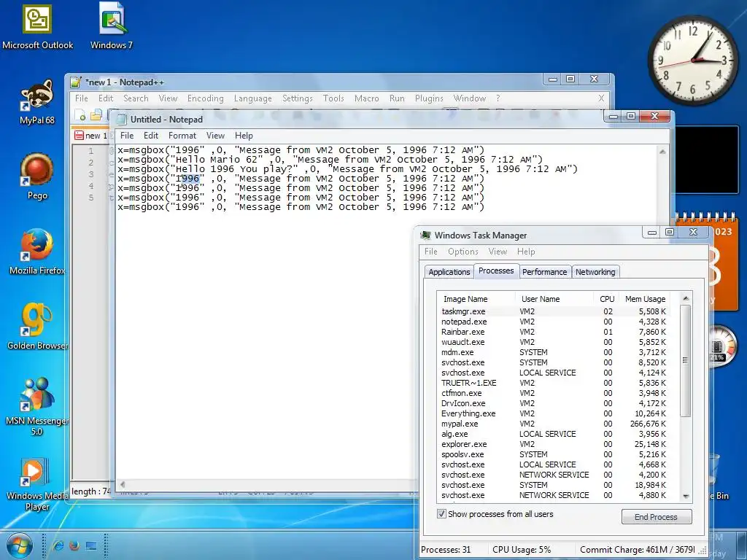The height and width of the screenshot is (560, 747).
Task: Toggle Show processes from all users checkbox
Action: pyautogui.click(x=441, y=514)
